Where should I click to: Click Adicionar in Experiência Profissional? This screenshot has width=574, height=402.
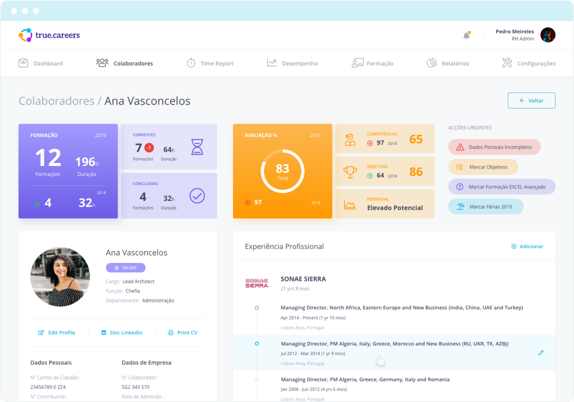tap(527, 246)
